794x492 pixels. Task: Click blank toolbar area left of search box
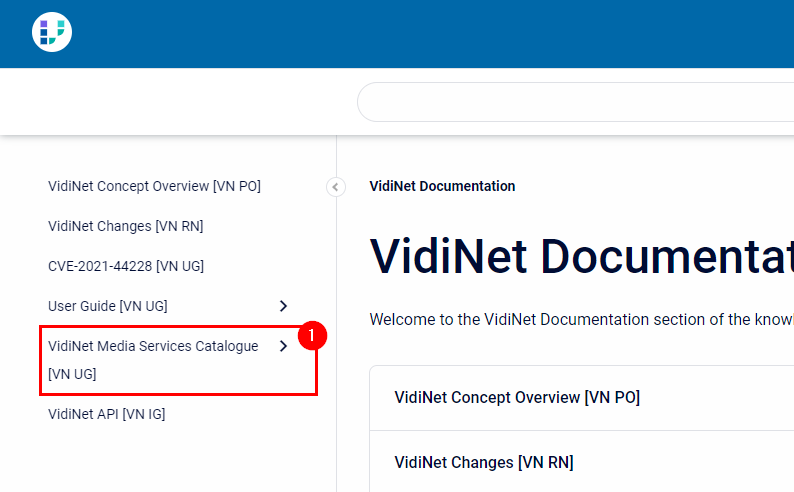click(180, 102)
